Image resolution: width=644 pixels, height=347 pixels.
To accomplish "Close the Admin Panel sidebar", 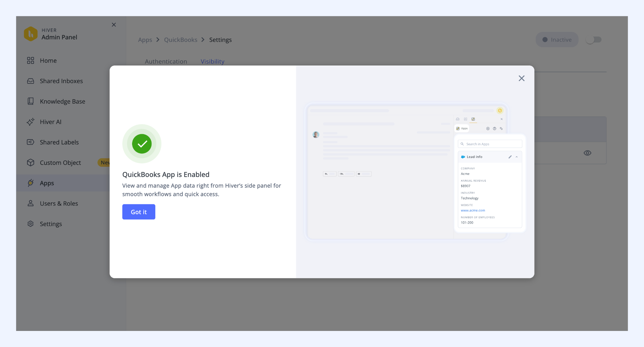I will (x=114, y=25).
